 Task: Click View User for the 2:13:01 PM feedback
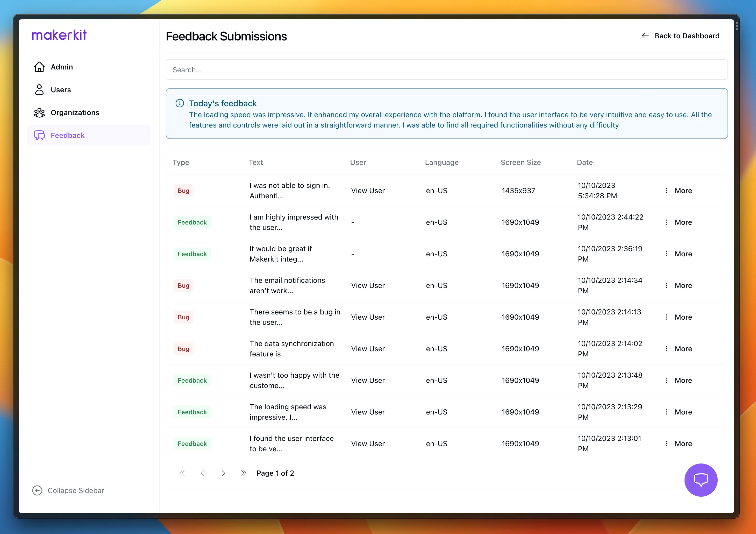coord(368,444)
